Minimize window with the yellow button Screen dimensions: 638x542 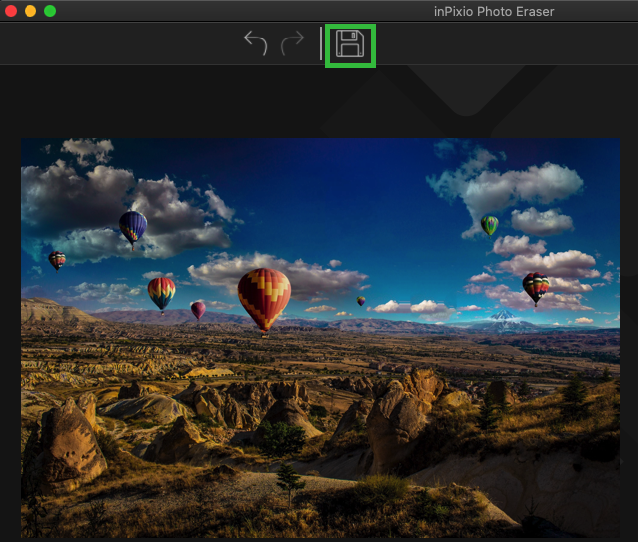(31, 11)
